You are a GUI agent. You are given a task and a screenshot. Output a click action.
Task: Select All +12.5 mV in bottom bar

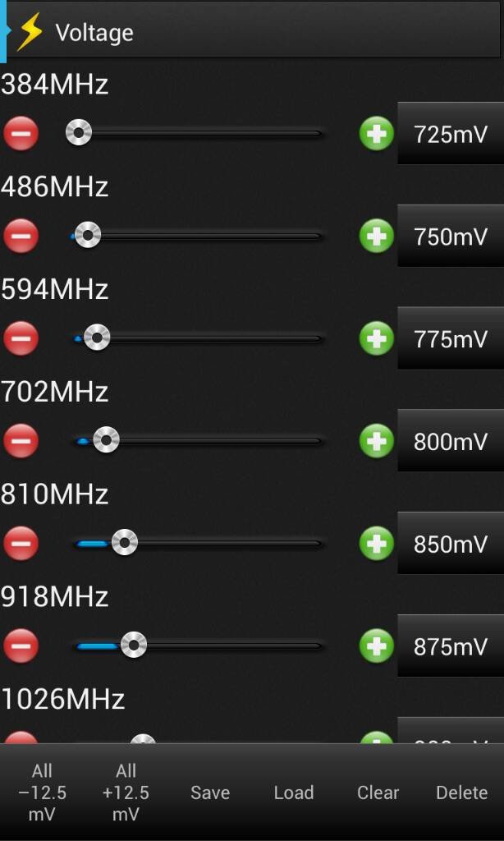(x=126, y=793)
